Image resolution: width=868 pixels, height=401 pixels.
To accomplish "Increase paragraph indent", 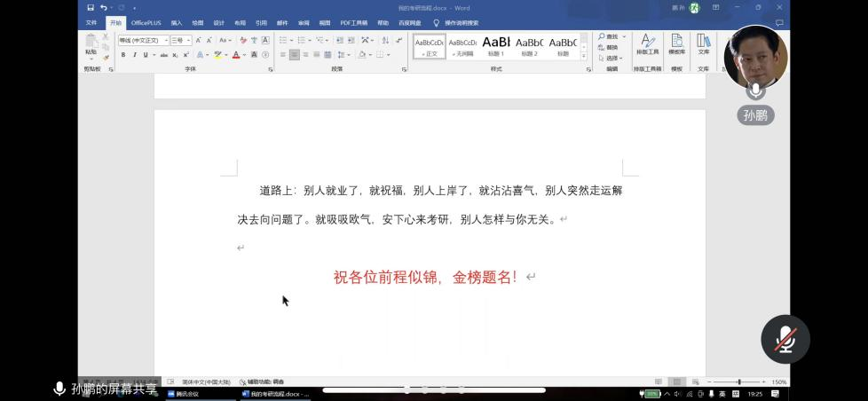I will pyautogui.click(x=351, y=41).
